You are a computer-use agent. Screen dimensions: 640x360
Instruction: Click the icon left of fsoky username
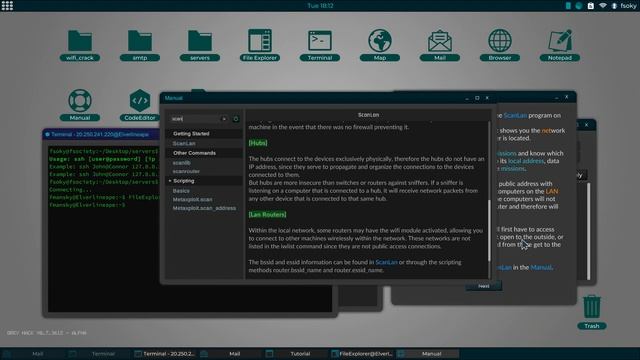pos(614,6)
